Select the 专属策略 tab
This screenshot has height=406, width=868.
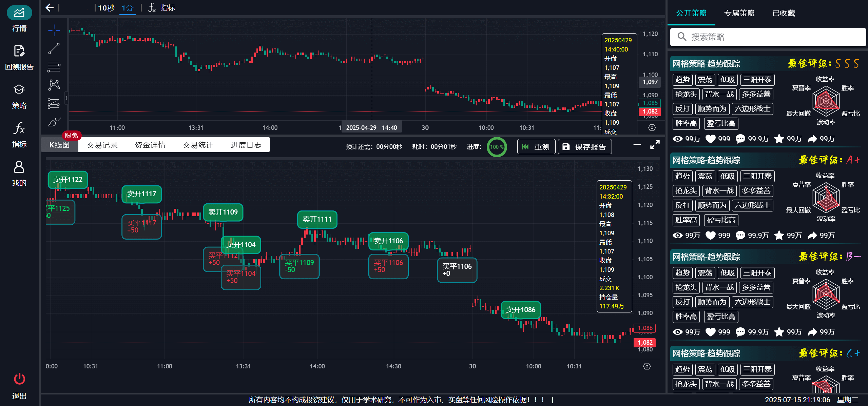[739, 13]
